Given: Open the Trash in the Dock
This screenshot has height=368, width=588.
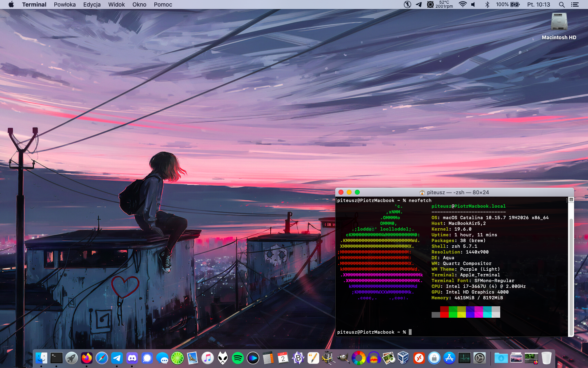Looking at the screenshot, I should click(546, 358).
